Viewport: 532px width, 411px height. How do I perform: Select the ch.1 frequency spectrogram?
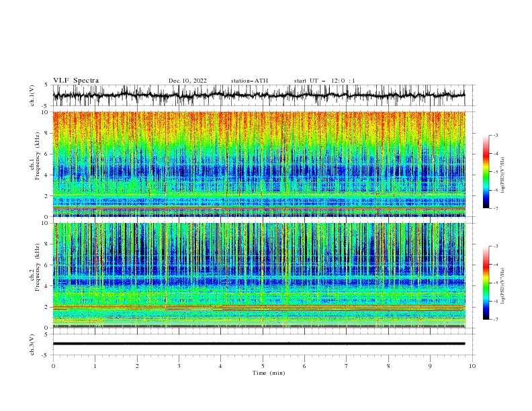click(259, 164)
